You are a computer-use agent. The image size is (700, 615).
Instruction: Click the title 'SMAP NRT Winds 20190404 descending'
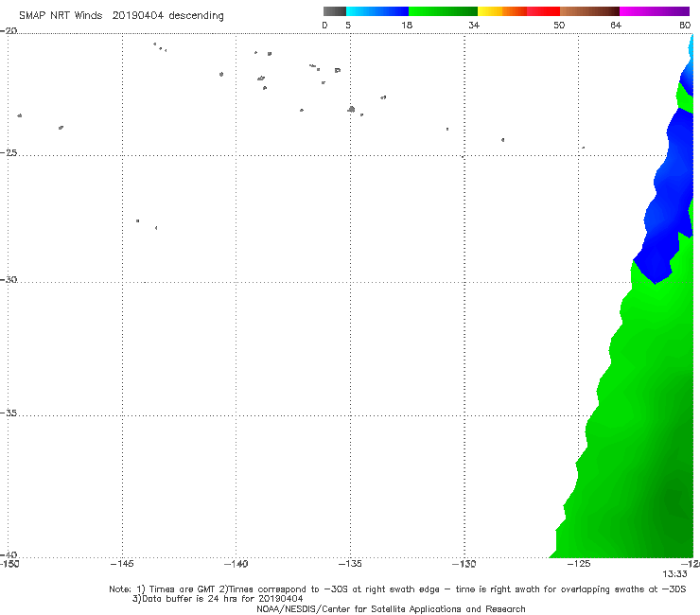point(121,16)
